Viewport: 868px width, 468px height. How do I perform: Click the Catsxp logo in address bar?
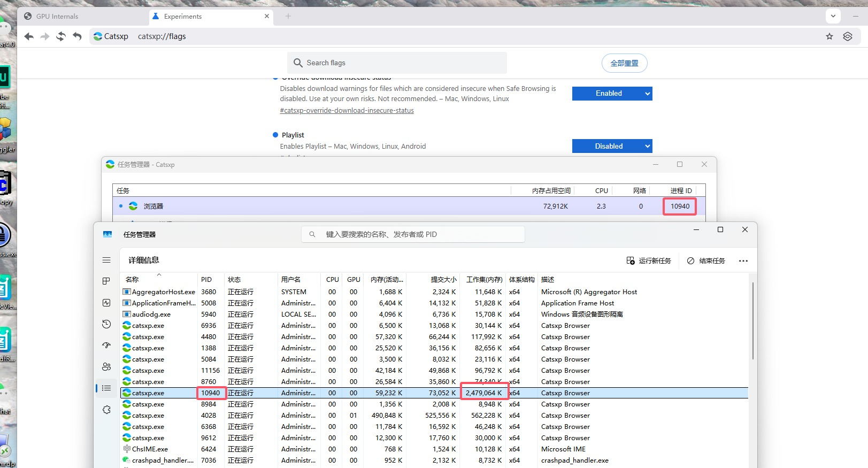(97, 36)
